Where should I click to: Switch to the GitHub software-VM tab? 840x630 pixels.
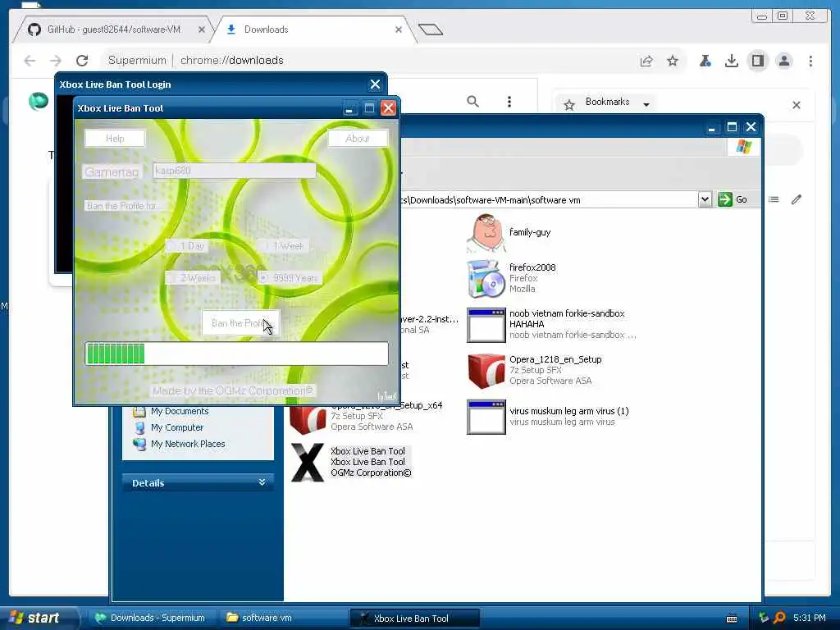coord(113,30)
